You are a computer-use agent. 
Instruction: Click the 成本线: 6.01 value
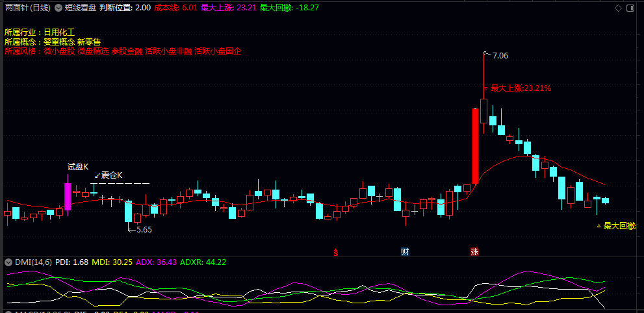(x=176, y=8)
